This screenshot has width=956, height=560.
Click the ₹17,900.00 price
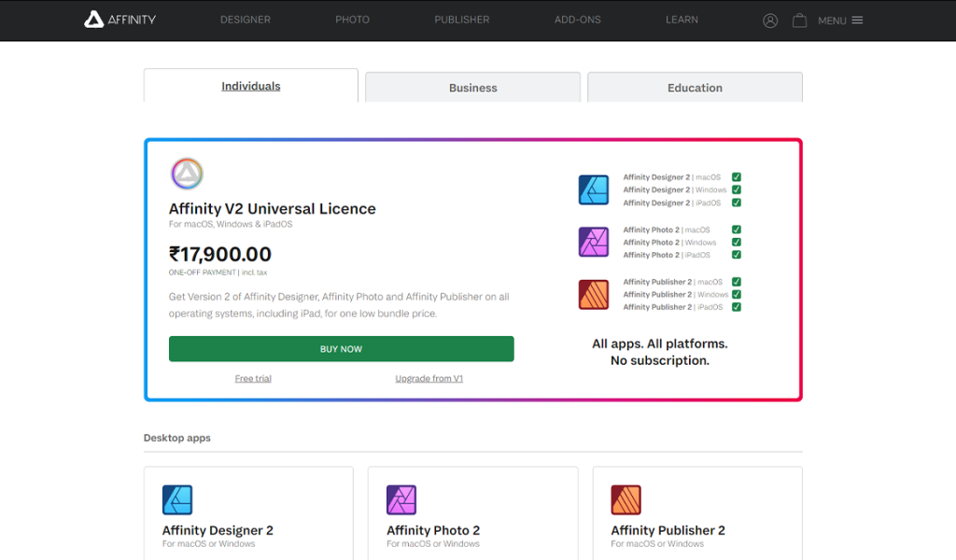click(220, 254)
